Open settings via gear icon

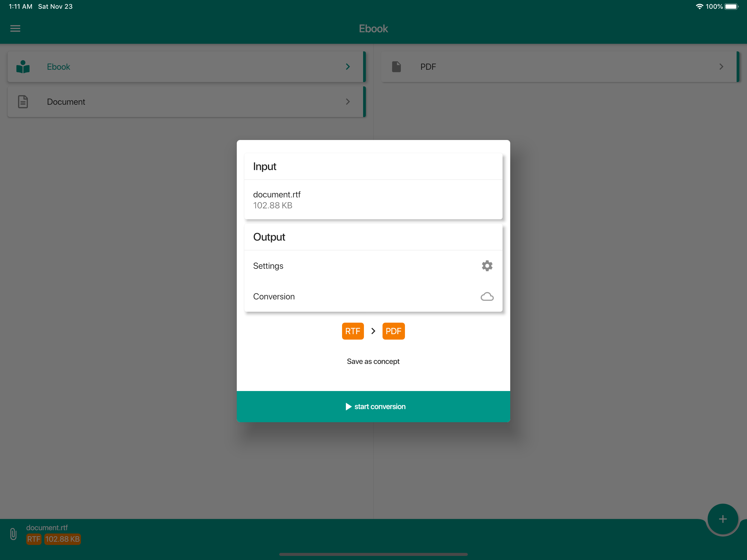[x=487, y=266]
